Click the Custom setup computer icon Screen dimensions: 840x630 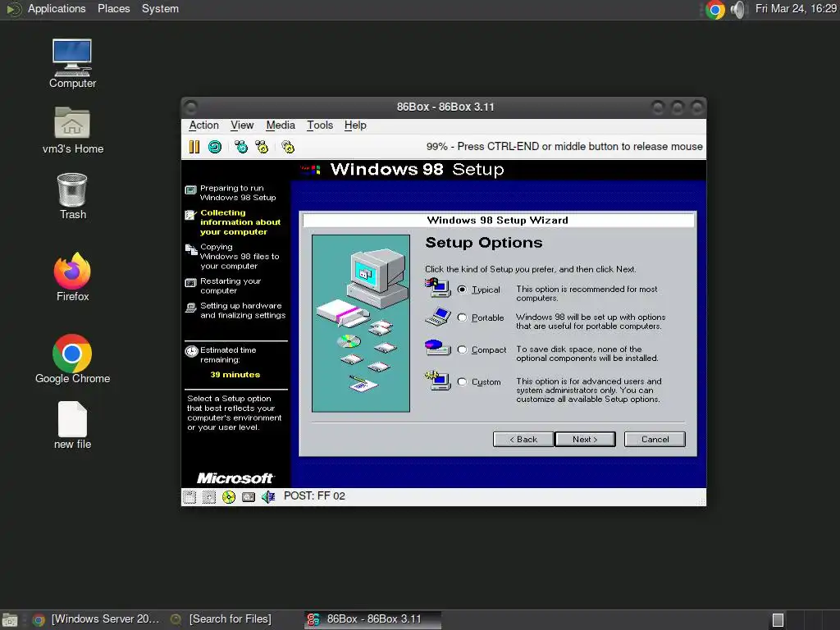pos(438,381)
